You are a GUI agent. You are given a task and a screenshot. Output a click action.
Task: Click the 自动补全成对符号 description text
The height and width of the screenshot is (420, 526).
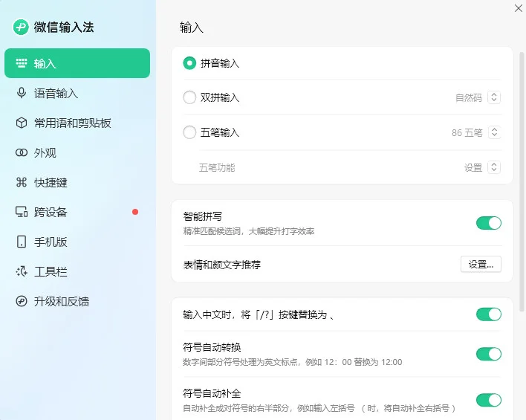coord(319,408)
